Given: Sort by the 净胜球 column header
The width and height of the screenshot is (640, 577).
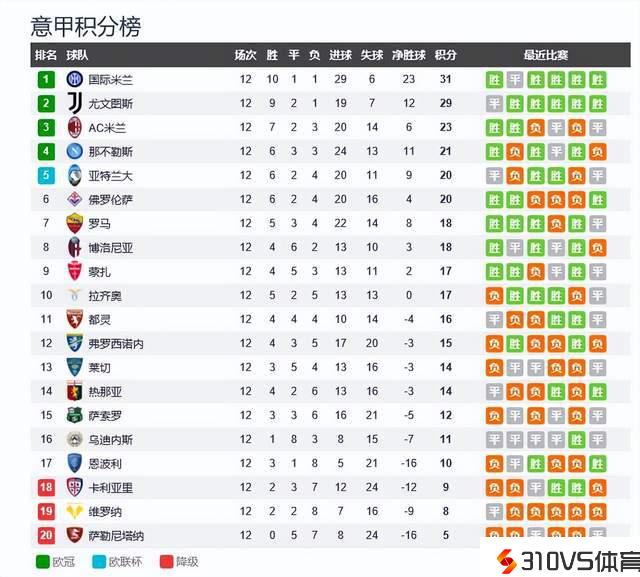Looking at the screenshot, I should (408, 55).
